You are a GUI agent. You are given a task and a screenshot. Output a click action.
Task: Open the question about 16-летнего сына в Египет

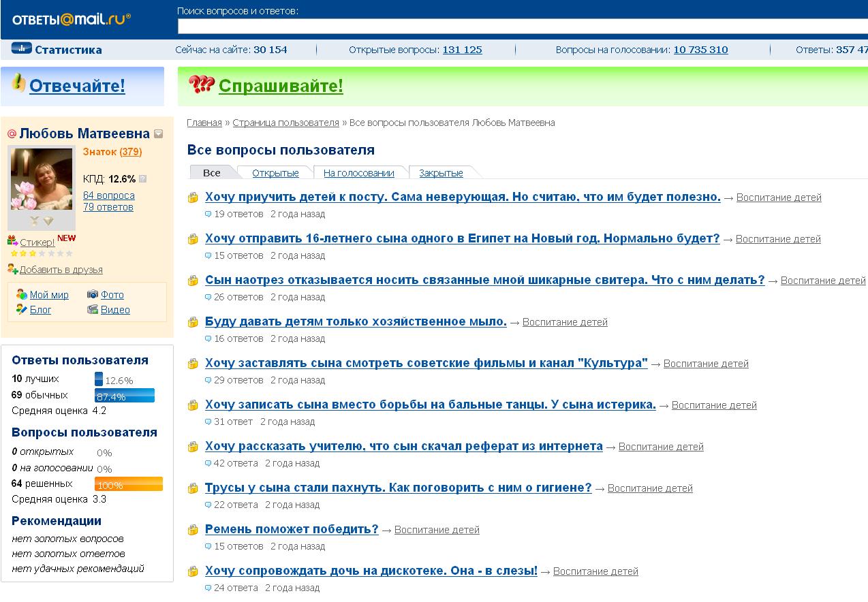click(462, 238)
